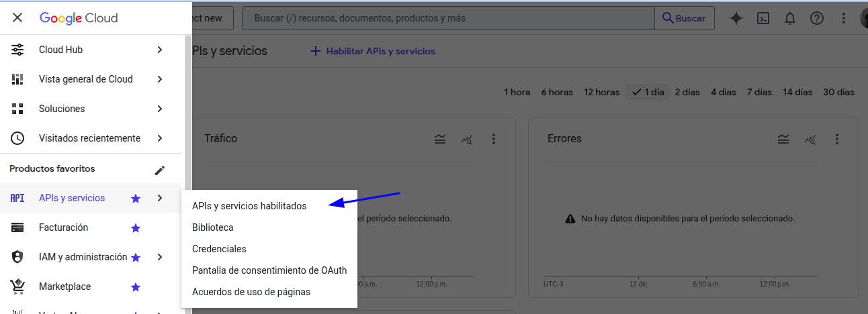Click the Visitados recientemente clock icon
Screen dimensions: 868x314
17,138
